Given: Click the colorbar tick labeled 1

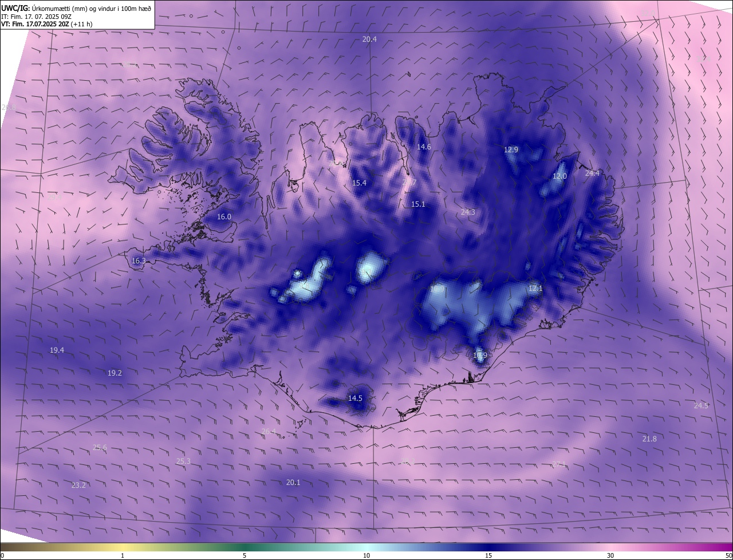Looking at the screenshot, I should click(x=123, y=555).
